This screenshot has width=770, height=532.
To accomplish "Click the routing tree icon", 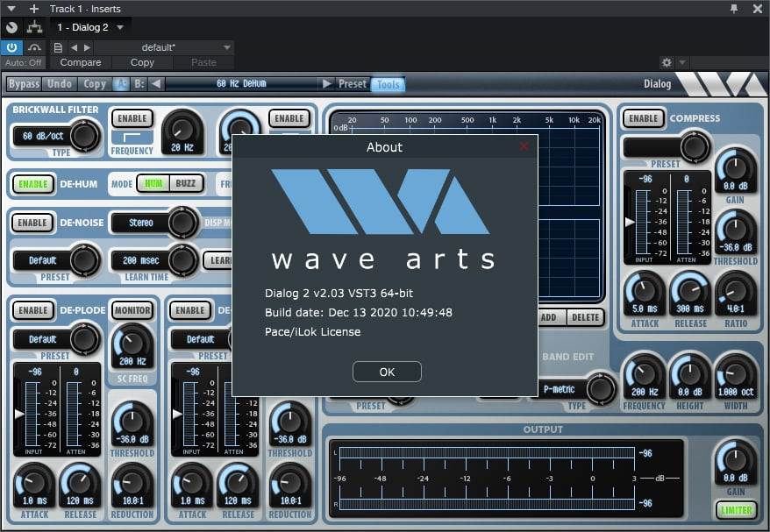I will click(34, 27).
